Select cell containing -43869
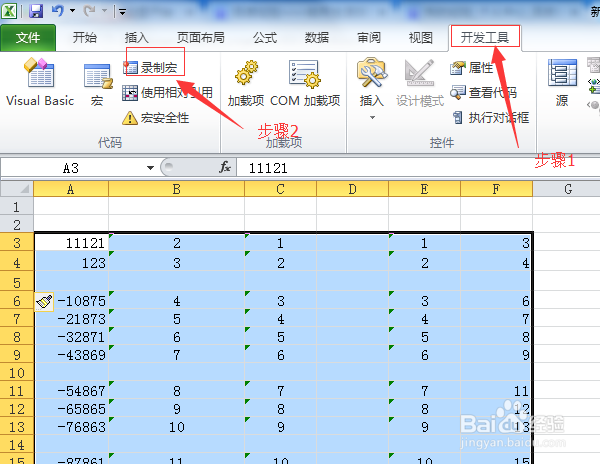Image resolution: width=600 pixels, height=464 pixels. pos(72,355)
